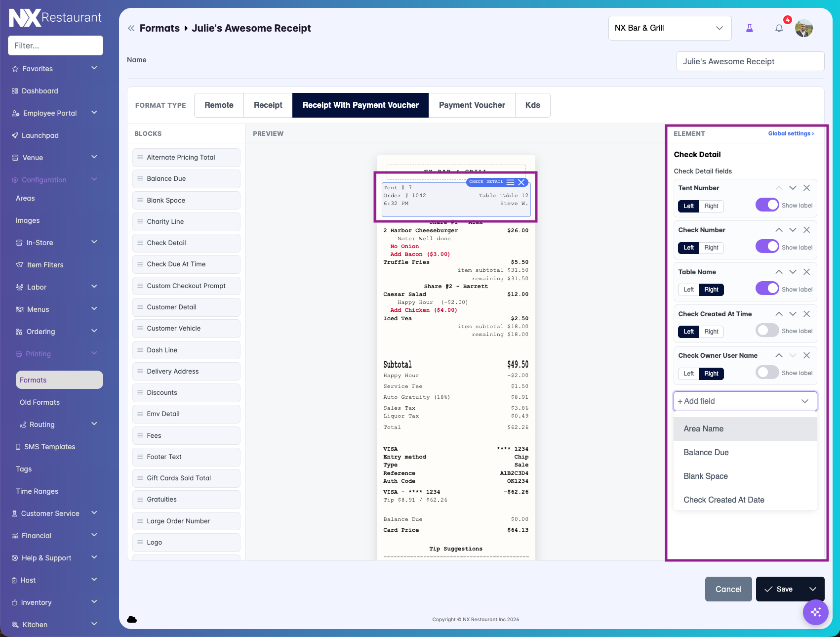Align Check Owner User Name to the Left
The image size is (840, 637).
[x=688, y=374]
